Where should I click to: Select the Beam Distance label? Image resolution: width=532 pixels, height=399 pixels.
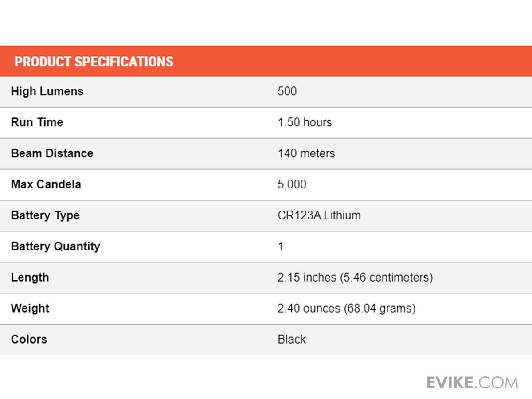coord(52,153)
